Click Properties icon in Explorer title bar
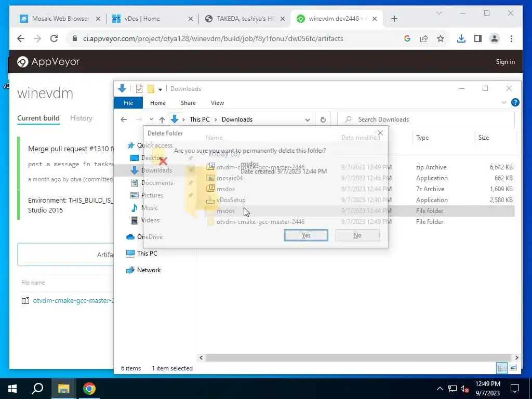The width and height of the screenshot is (532, 399). tap(139, 89)
